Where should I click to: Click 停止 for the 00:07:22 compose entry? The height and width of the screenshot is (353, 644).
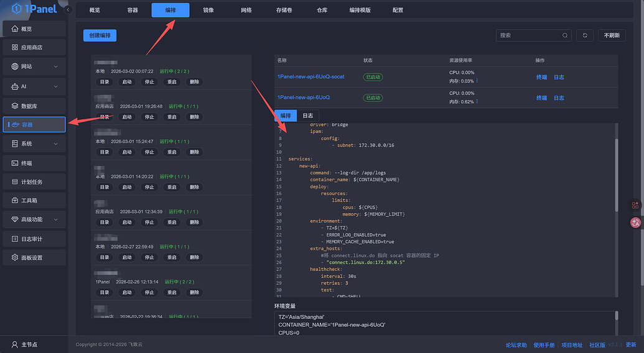pos(149,82)
